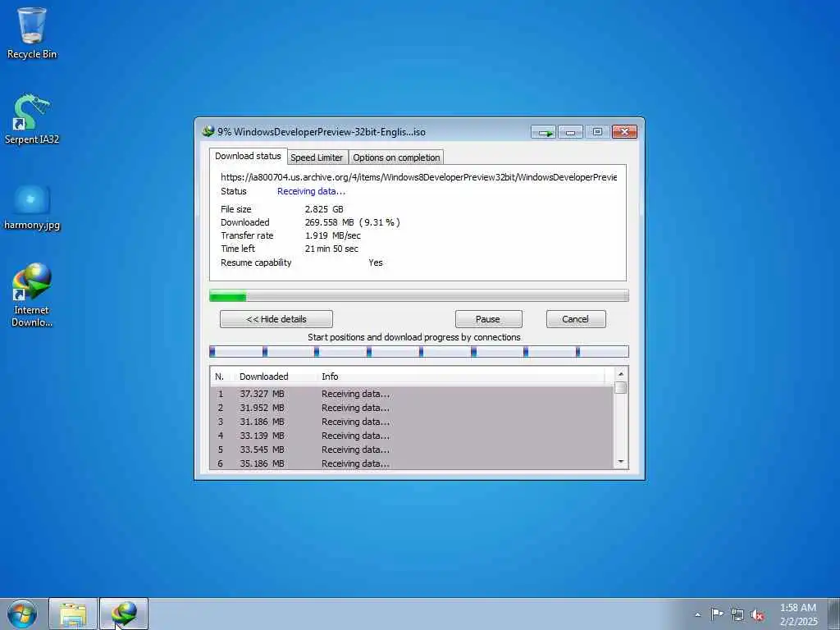Open Windows Explorer from the taskbar
Screen dimensions: 840x630
(73, 614)
